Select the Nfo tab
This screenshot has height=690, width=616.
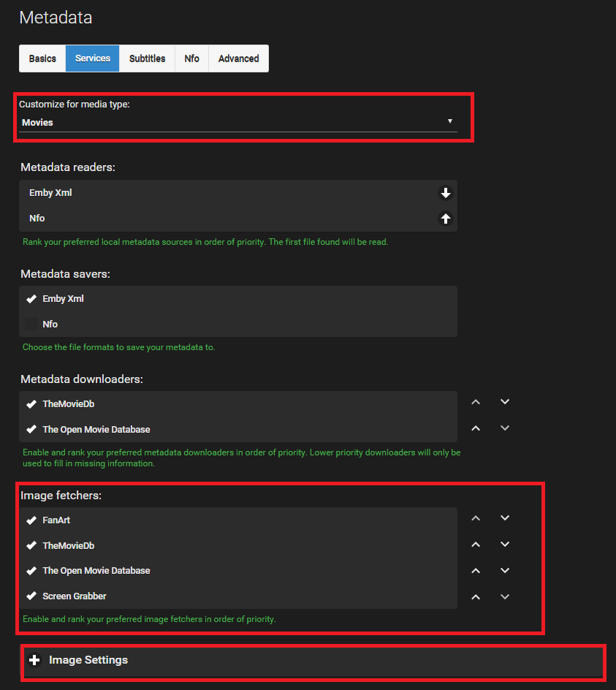tap(191, 58)
